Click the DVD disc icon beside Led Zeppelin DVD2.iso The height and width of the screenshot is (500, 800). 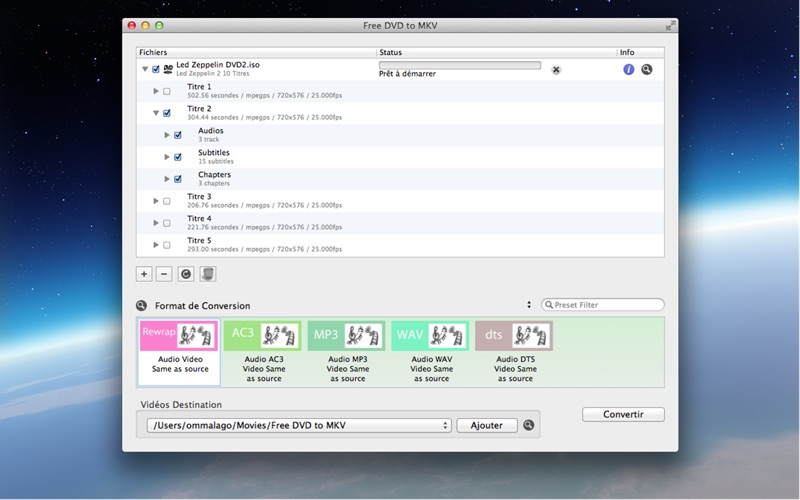(168, 69)
